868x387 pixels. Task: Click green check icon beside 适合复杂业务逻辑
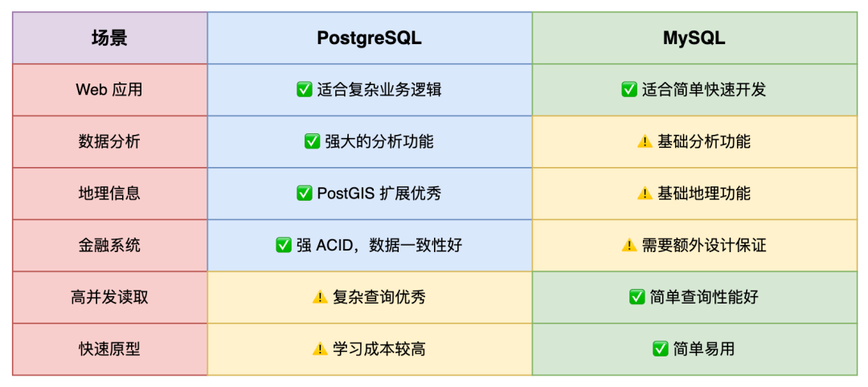click(x=305, y=90)
